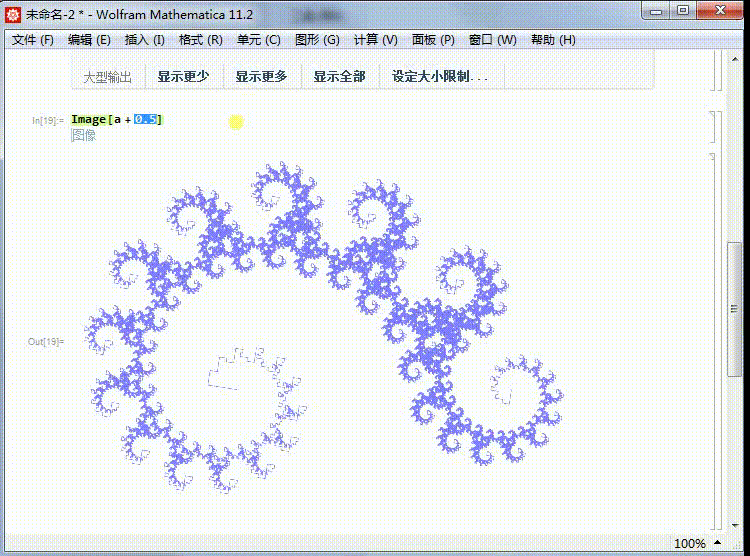
Task: Click the 显示更多 button
Action: click(261, 77)
